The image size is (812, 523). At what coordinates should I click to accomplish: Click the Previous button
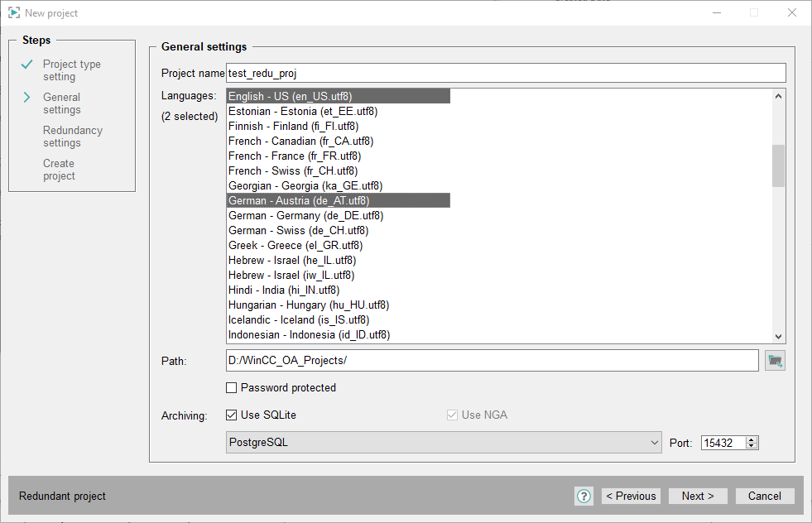point(631,497)
